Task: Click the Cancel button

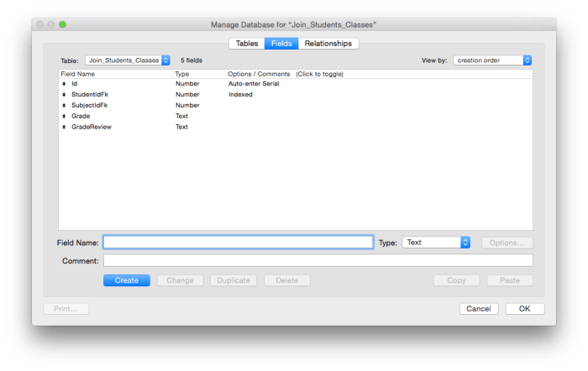Action: tap(479, 308)
